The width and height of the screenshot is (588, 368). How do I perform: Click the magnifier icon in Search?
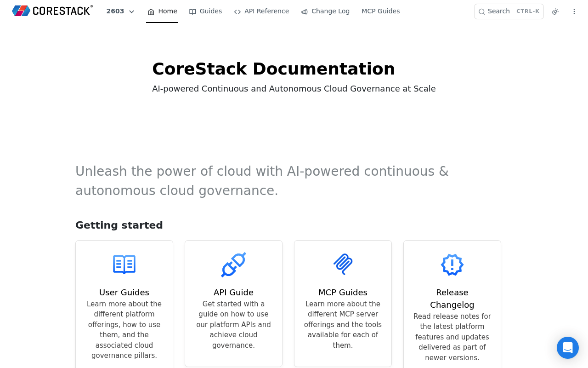482,11
